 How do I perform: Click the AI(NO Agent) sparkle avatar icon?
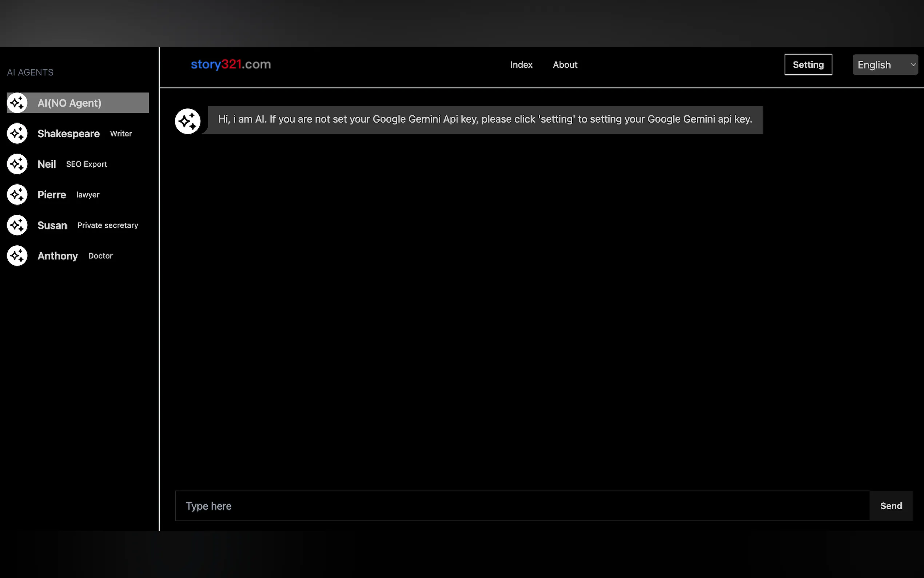coord(17,103)
